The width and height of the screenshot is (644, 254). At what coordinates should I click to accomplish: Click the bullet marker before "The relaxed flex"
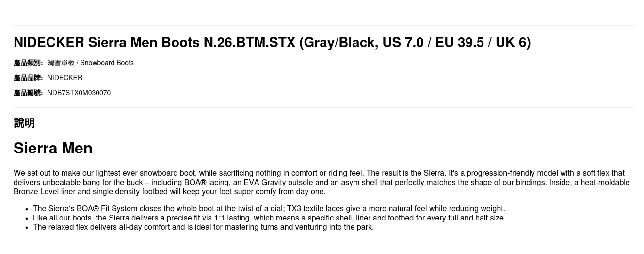[27, 228]
